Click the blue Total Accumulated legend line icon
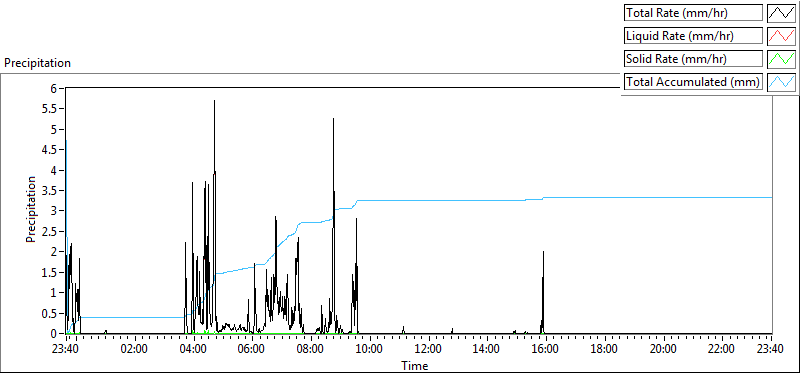The image size is (800, 373). [782, 82]
